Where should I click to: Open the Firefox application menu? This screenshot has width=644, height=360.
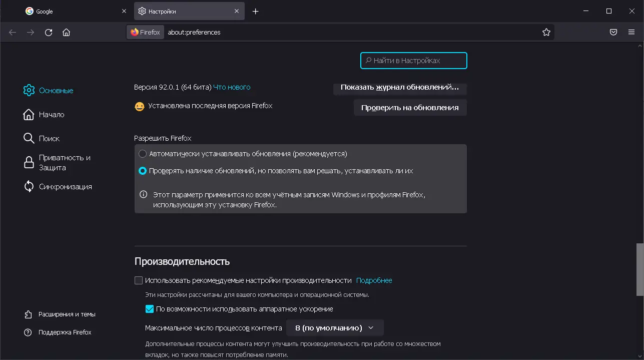point(630,32)
